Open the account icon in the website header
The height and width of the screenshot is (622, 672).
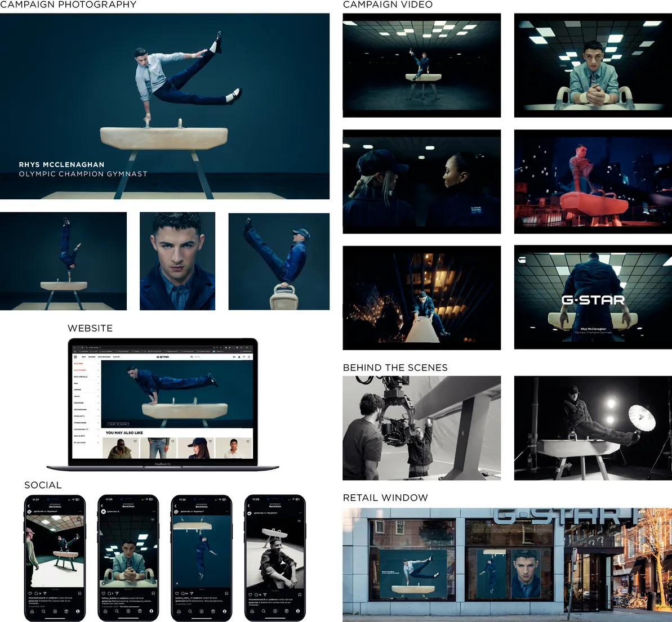pyautogui.click(x=239, y=357)
